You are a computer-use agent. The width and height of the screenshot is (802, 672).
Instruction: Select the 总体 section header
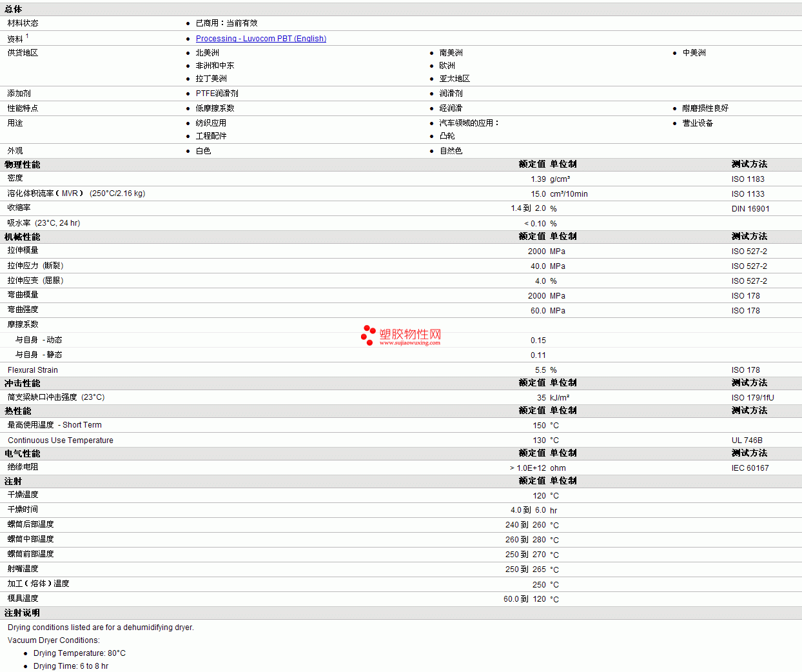click(14, 9)
